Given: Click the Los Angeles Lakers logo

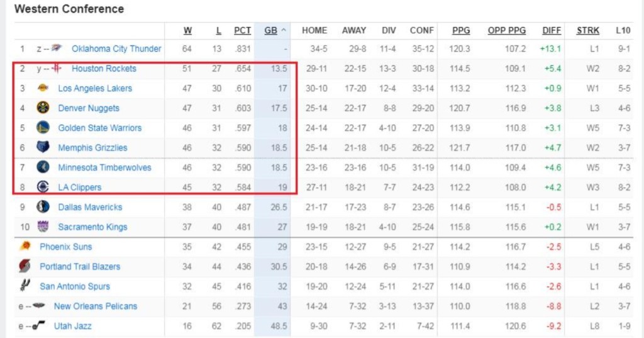Looking at the screenshot, I should pos(43,88).
